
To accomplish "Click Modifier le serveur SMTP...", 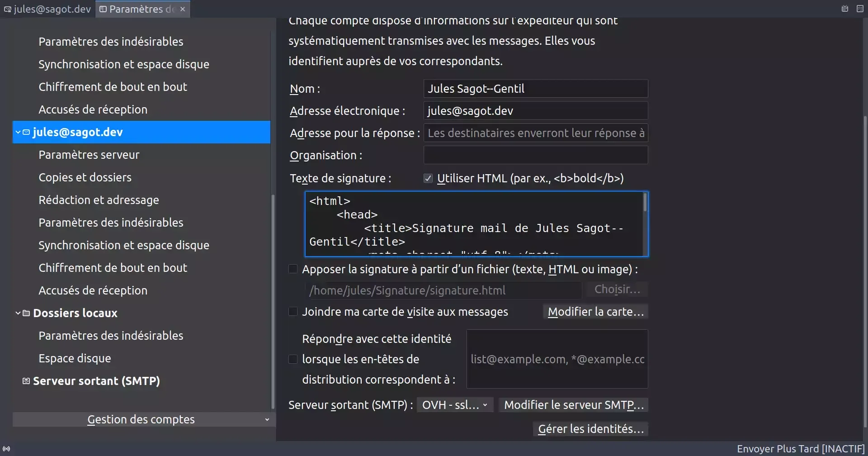I will click(x=573, y=404).
